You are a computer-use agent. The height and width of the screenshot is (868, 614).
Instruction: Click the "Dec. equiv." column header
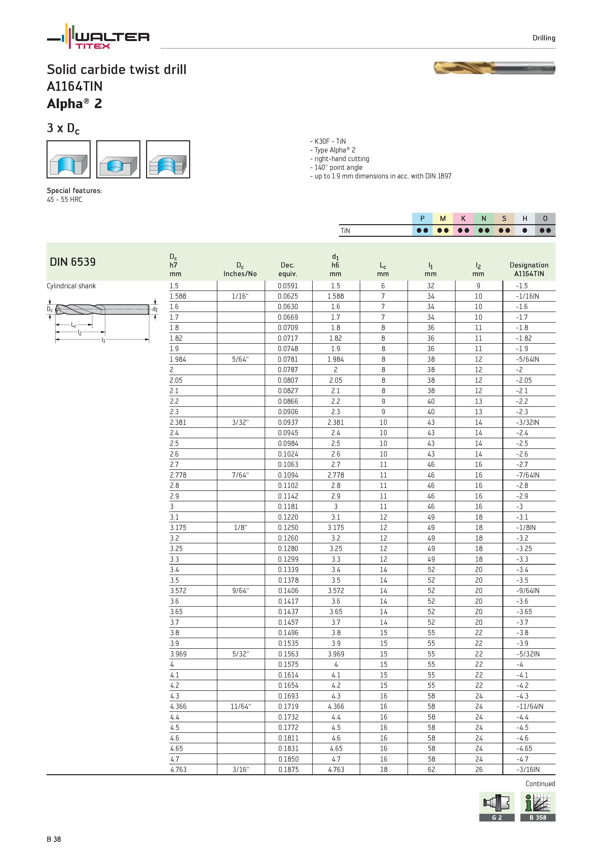[288, 269]
